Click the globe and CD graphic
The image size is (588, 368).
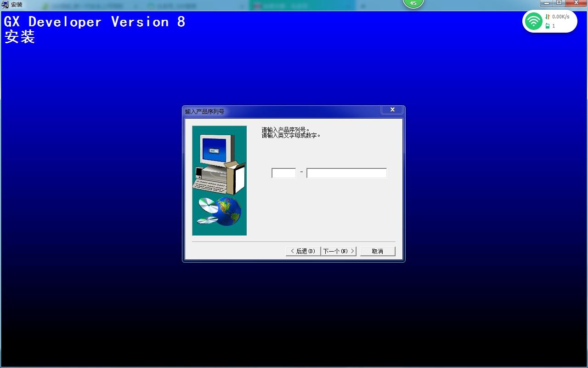tap(220, 211)
